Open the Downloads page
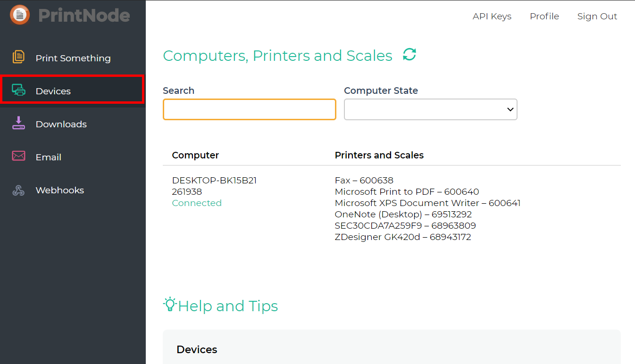635x364 pixels. pos(61,124)
